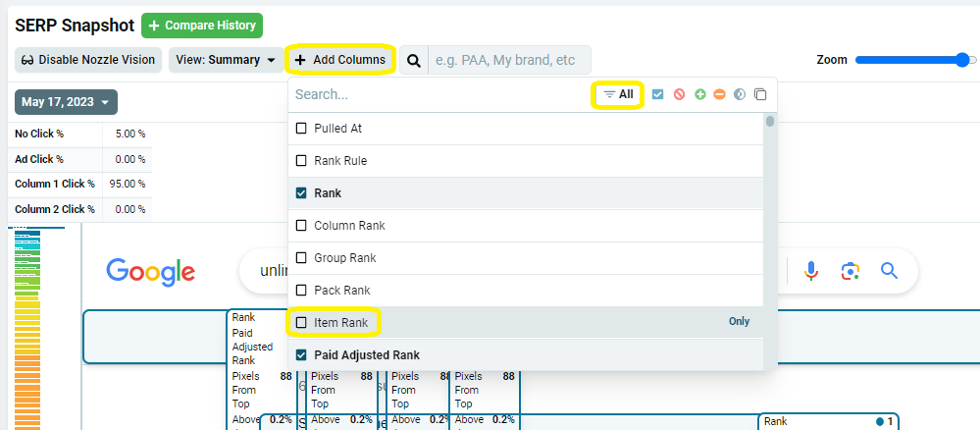The height and width of the screenshot is (430, 980).
Task: Click the red prohibited icon in the column picker
Action: click(680, 94)
